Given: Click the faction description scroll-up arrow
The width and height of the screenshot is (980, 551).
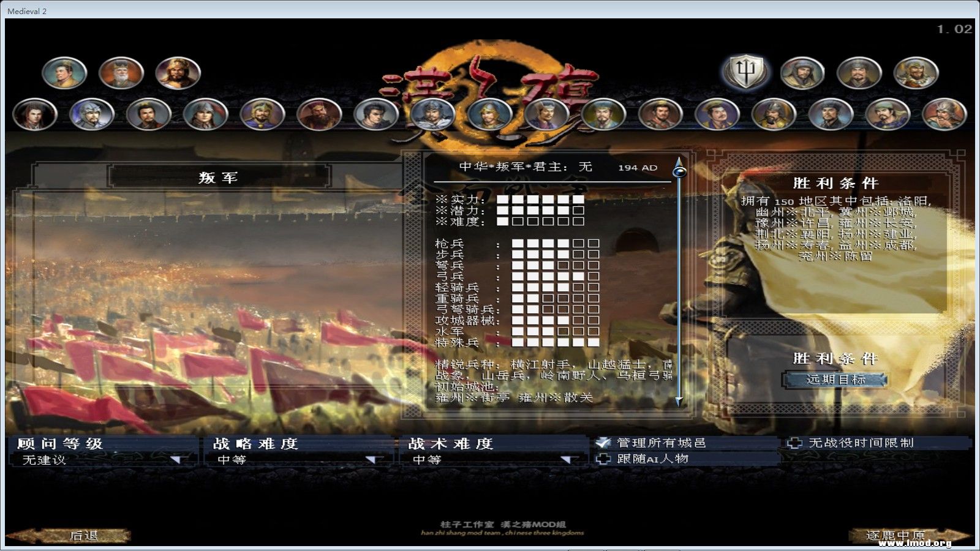Looking at the screenshot, I should pos(679,161).
